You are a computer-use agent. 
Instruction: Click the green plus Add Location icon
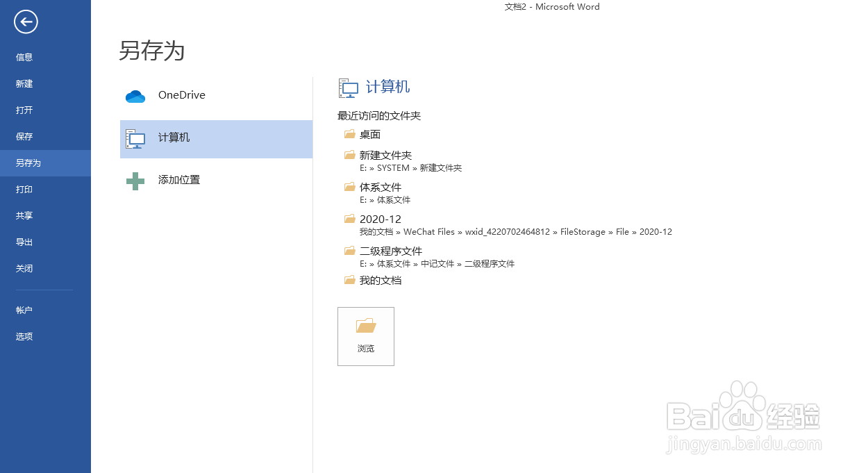pyautogui.click(x=135, y=181)
